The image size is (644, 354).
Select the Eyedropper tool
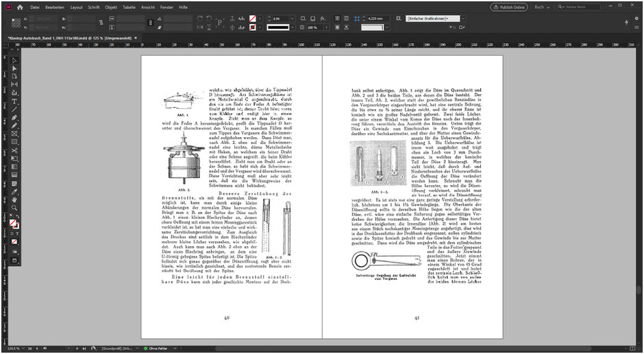[x=14, y=191]
